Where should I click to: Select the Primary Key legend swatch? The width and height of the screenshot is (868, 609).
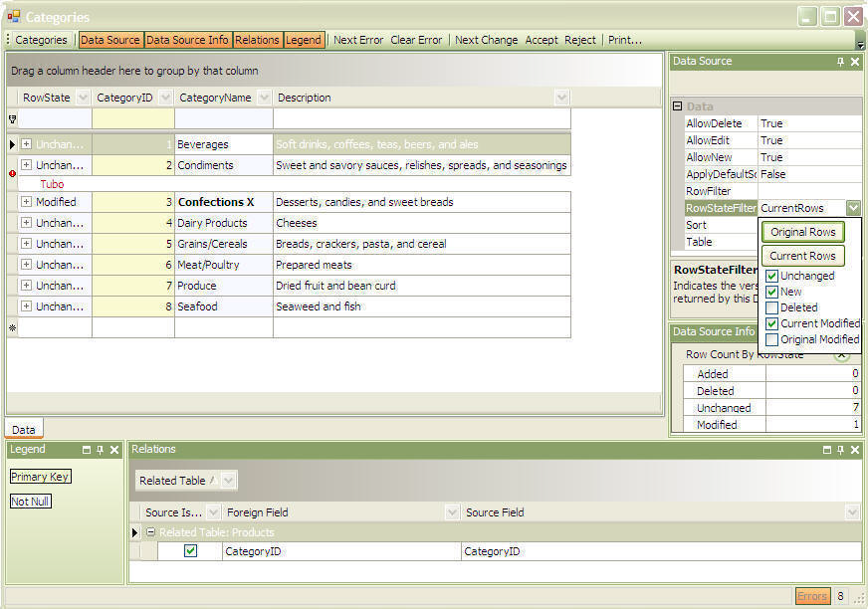40,477
